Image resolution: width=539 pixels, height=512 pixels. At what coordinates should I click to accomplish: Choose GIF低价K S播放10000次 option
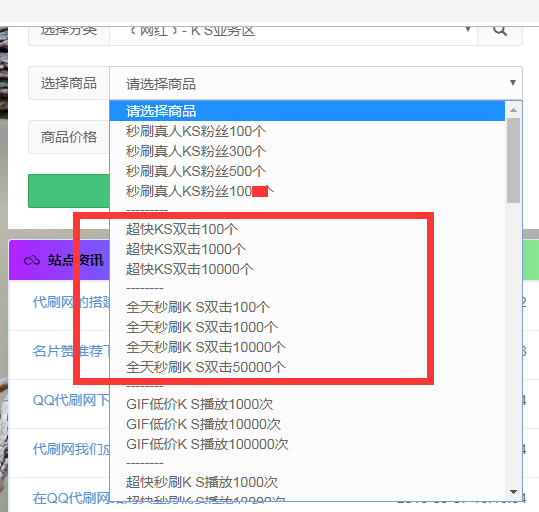pyautogui.click(x=307, y=424)
